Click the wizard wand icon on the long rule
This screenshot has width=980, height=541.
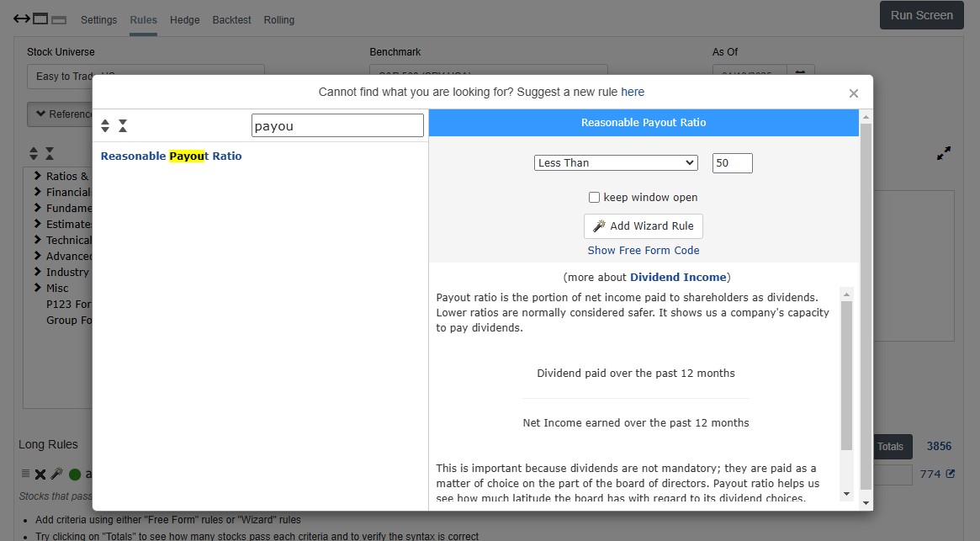click(x=56, y=475)
